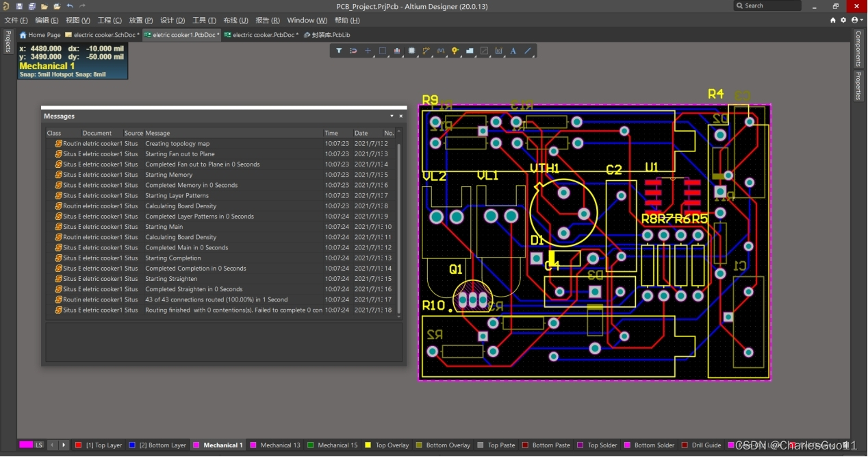The height and width of the screenshot is (457, 868).
Task: Switch to the Home Page tab
Action: [40, 35]
